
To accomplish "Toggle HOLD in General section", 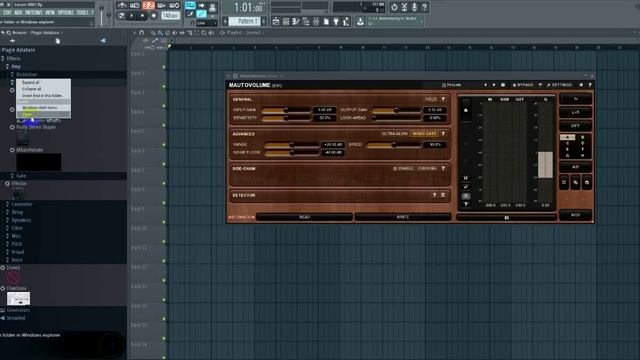I will tap(431, 99).
